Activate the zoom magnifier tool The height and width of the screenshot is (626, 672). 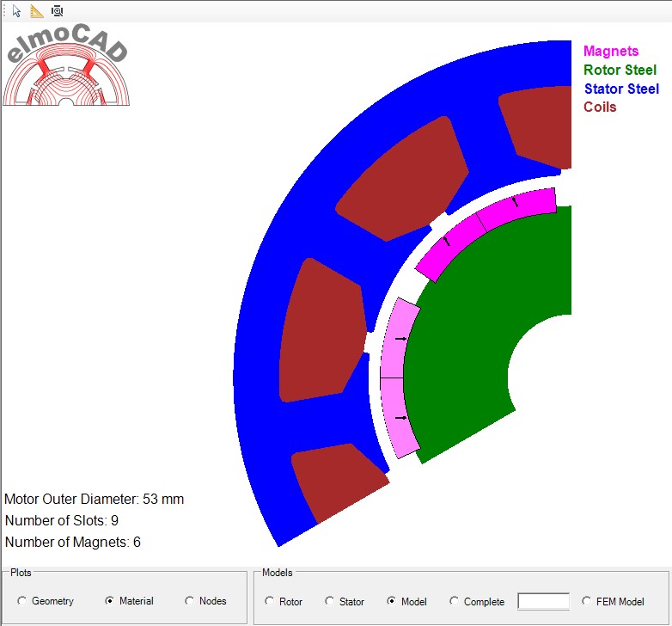point(57,11)
